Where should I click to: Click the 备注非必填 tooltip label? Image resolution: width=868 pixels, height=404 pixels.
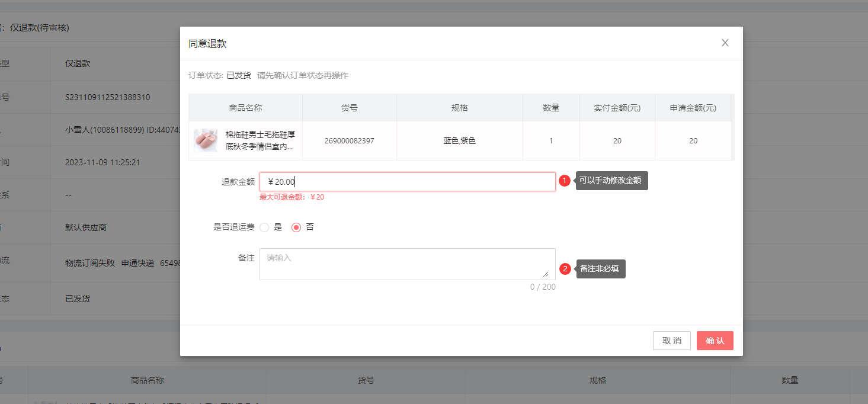(x=600, y=269)
